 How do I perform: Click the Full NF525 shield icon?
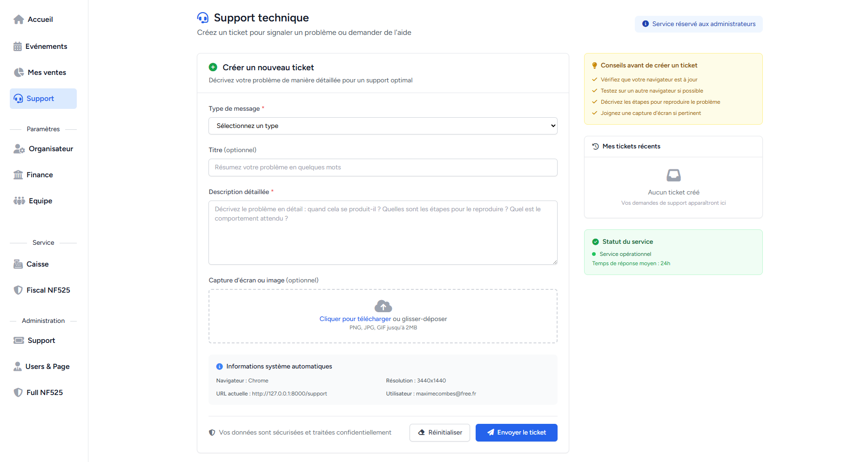pyautogui.click(x=18, y=393)
